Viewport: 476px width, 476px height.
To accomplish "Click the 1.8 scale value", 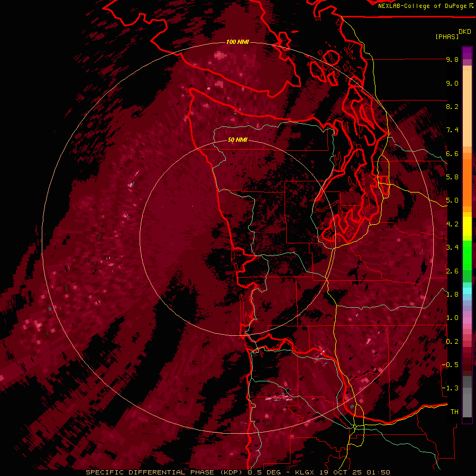I will click(x=452, y=295).
